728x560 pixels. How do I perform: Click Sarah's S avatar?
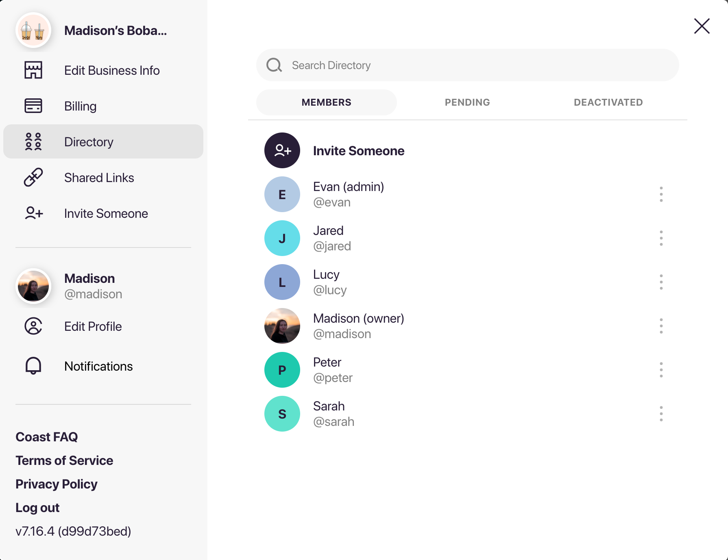coord(282,414)
